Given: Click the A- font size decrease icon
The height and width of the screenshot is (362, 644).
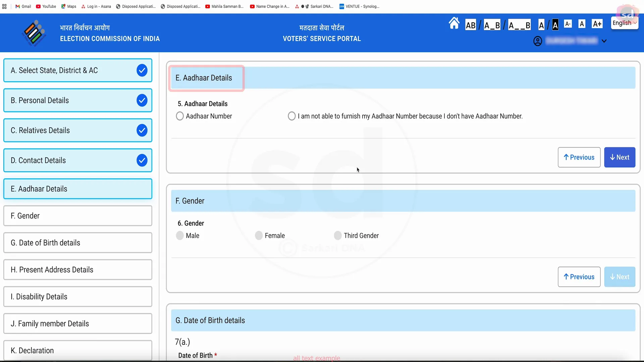Looking at the screenshot, I should 568,24.
